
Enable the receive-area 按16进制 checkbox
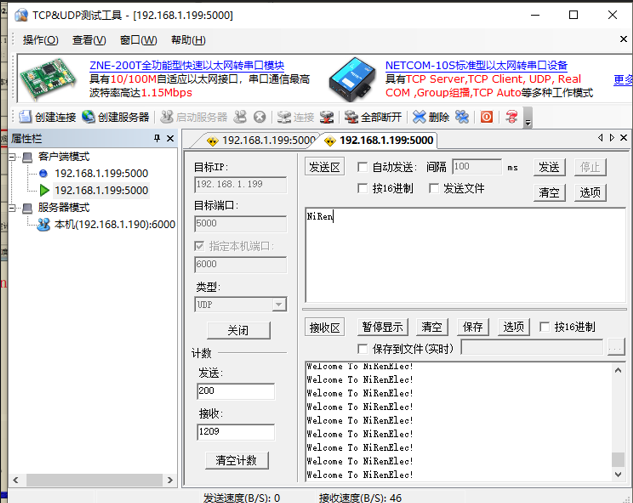pyautogui.click(x=545, y=327)
